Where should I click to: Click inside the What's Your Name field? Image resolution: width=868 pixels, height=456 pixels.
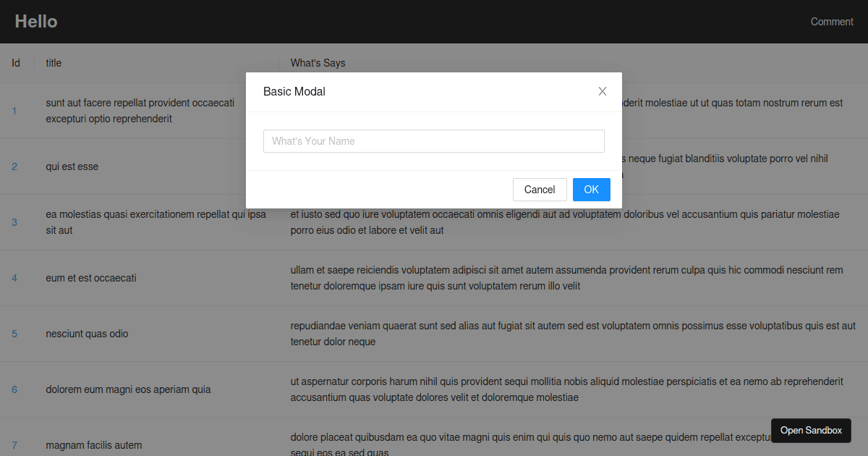434,140
